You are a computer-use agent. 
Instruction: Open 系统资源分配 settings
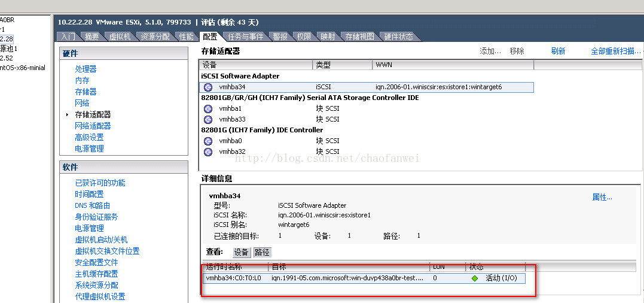pyautogui.click(x=96, y=285)
